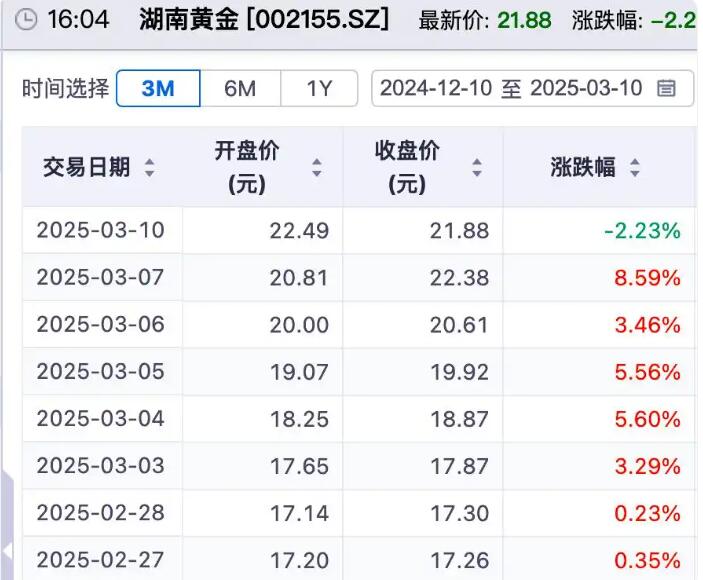This screenshot has height=580, width=703.
Task: Sort by 开盘价 using its sort arrows
Action: [x=316, y=168]
